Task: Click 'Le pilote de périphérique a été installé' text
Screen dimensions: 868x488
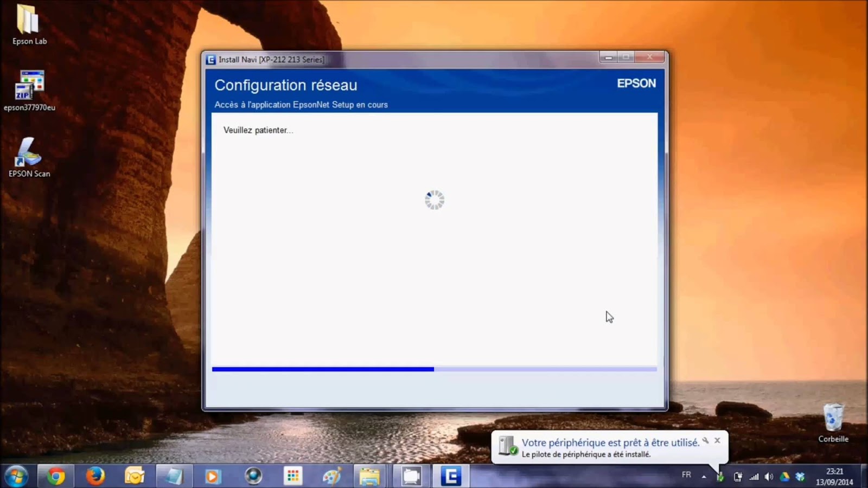Action: [586, 454]
